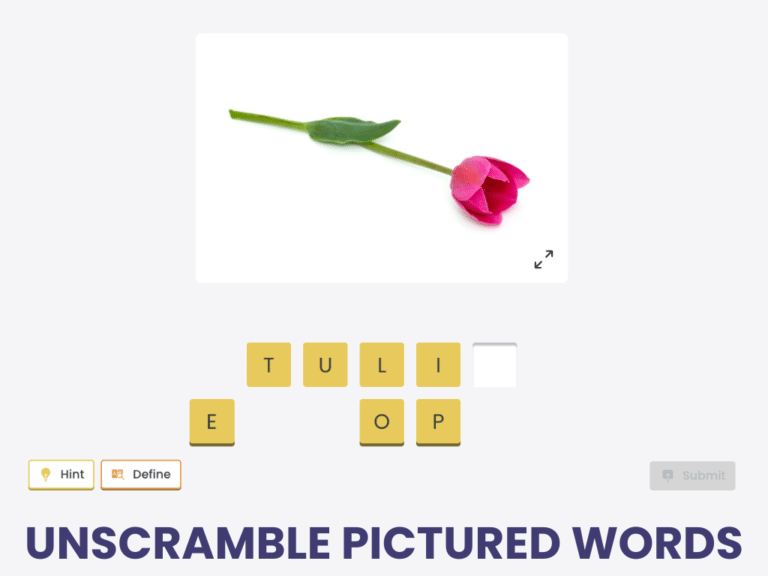Image resolution: width=768 pixels, height=576 pixels.
Task: Click the tulip's green stem end
Action: point(236,115)
